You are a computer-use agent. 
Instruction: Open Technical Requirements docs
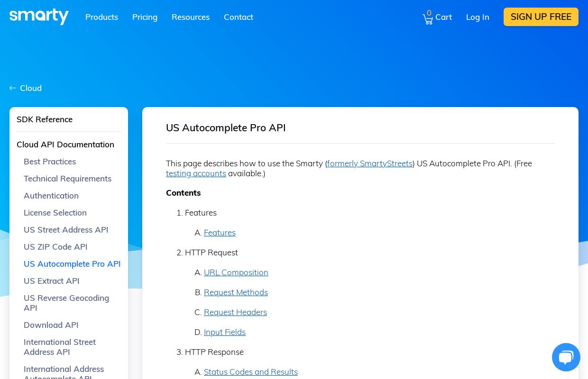click(x=67, y=179)
